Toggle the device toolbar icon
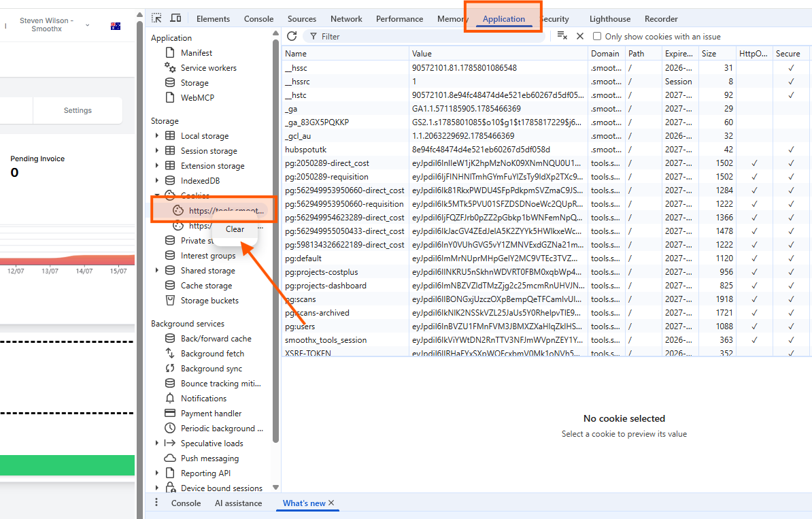The height and width of the screenshot is (519, 812). click(175, 18)
